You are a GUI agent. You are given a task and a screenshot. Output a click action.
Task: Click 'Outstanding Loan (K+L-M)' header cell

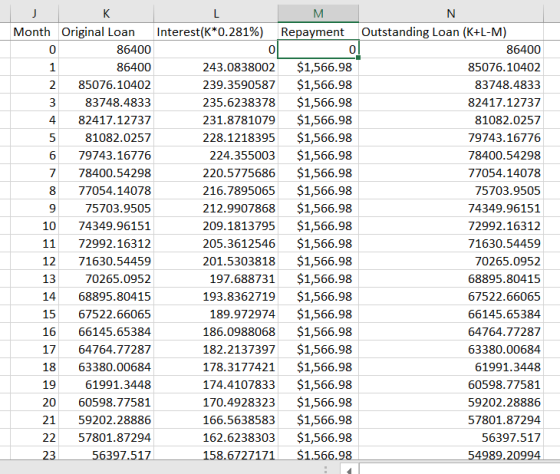[x=451, y=32]
